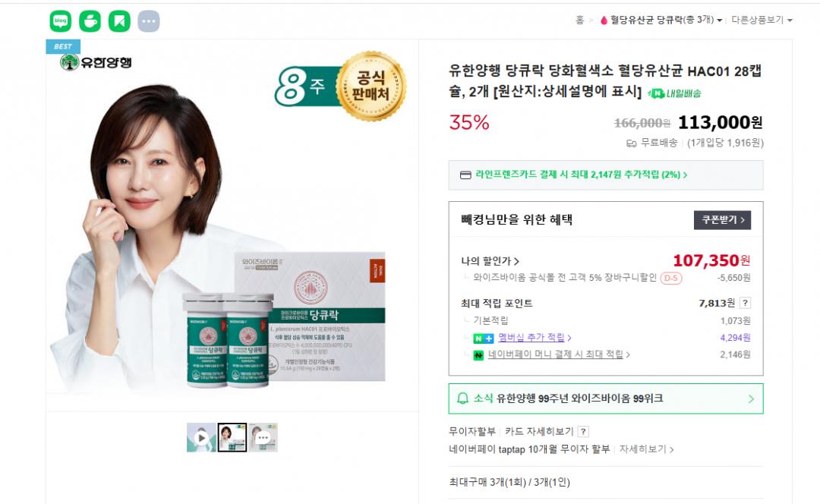The image size is (820, 504).
Task: Expand the 혈당유산균 당큐락 category dropdown
Action: pos(661,20)
